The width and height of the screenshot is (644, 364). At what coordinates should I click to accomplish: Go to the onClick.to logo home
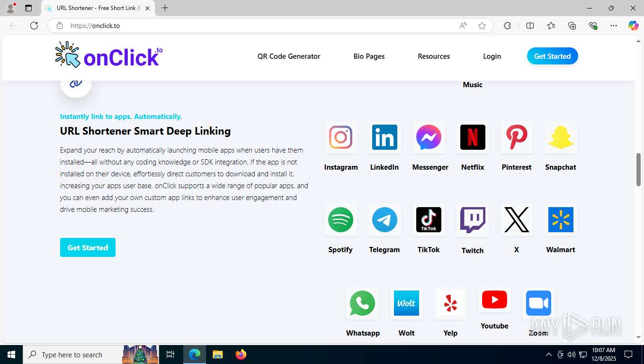click(x=109, y=55)
